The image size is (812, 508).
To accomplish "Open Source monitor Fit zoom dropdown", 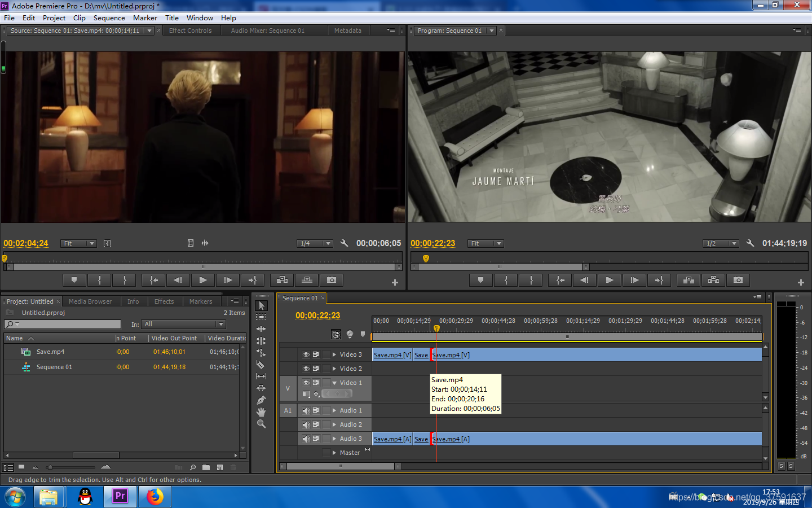I will point(79,243).
